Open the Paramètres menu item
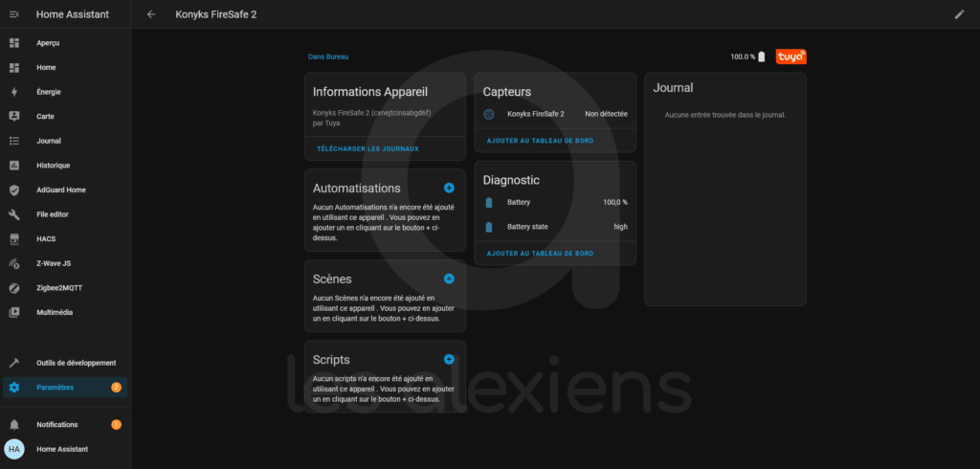The height and width of the screenshot is (469, 980). click(x=65, y=387)
